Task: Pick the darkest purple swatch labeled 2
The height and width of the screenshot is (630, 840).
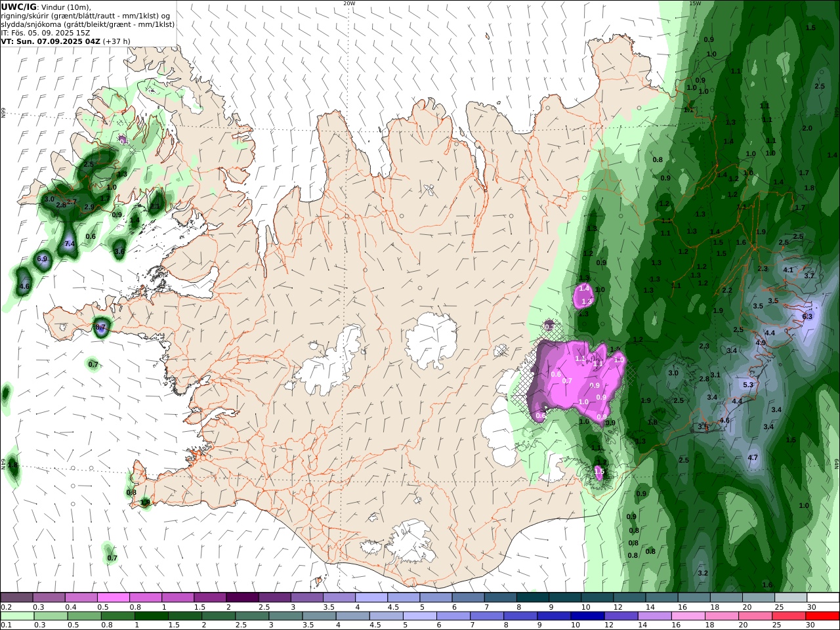Action: tap(243, 598)
